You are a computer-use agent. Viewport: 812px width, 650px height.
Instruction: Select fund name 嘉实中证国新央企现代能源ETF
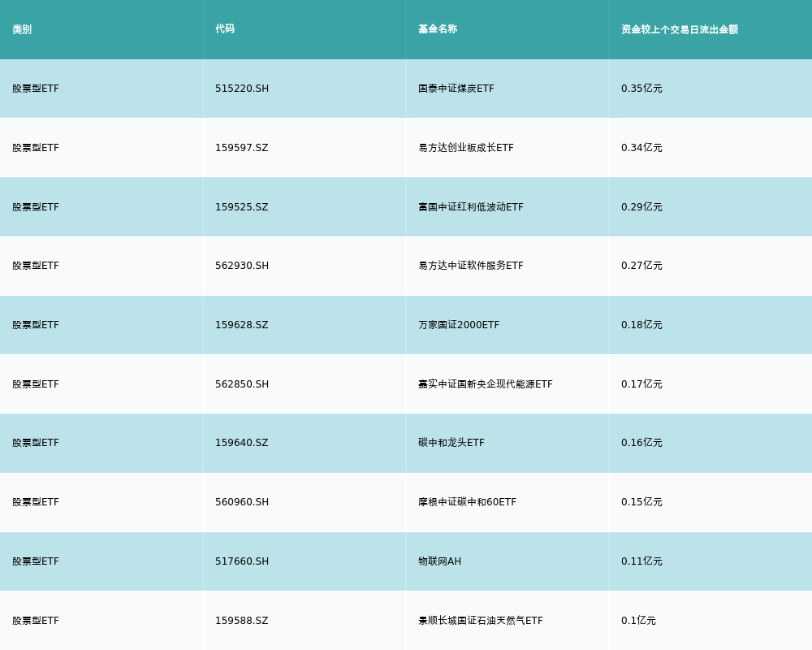click(x=486, y=384)
